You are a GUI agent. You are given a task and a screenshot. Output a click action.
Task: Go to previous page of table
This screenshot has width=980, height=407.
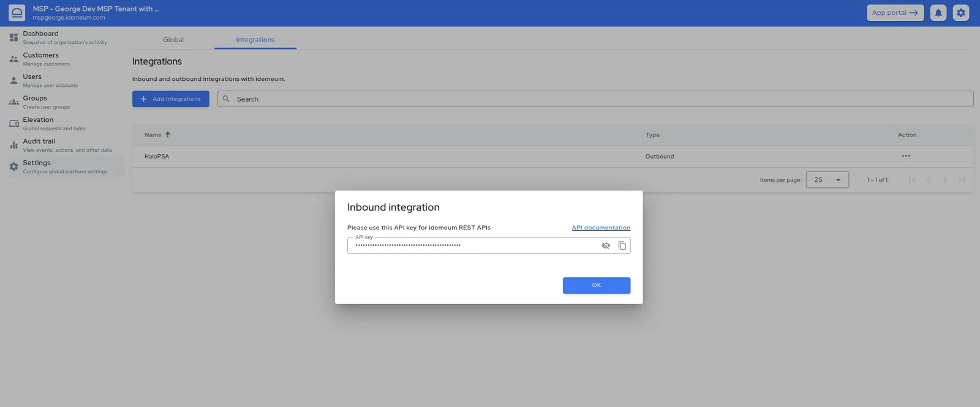pos(929,179)
